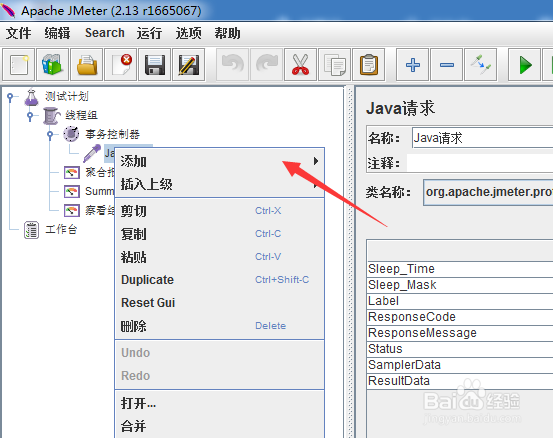The width and height of the screenshot is (553, 438).
Task: Choose Reset Gui in the context menu
Action: coord(219,303)
